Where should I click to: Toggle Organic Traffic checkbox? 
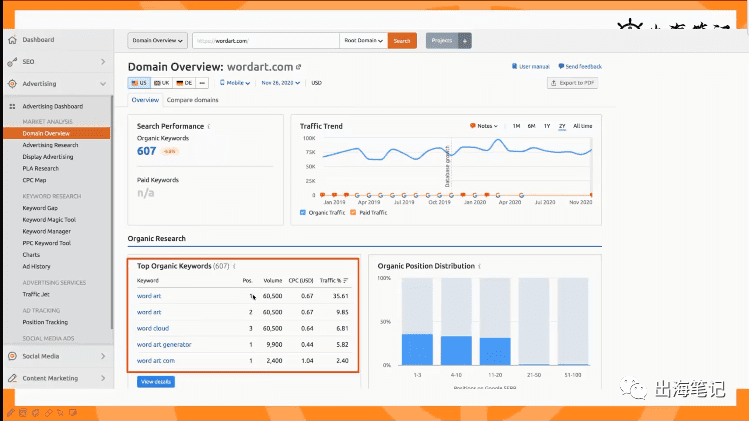(303, 213)
